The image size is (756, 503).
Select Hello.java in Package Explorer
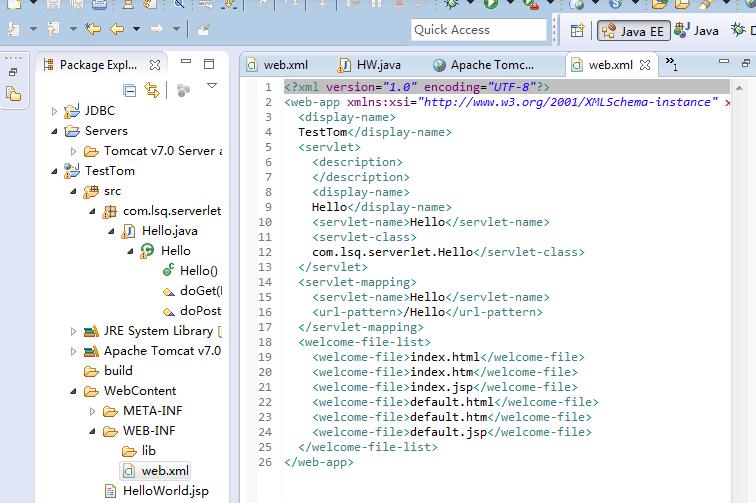pyautogui.click(x=170, y=231)
